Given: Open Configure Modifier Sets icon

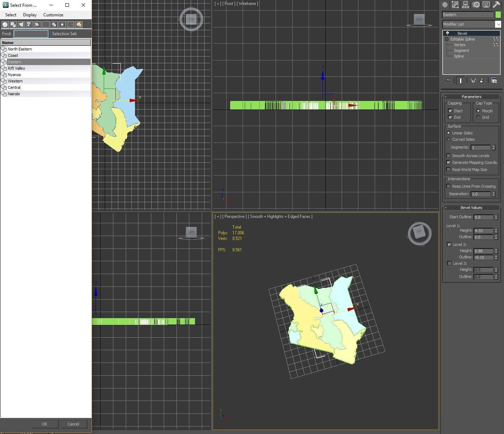Looking at the screenshot, I should (494, 81).
